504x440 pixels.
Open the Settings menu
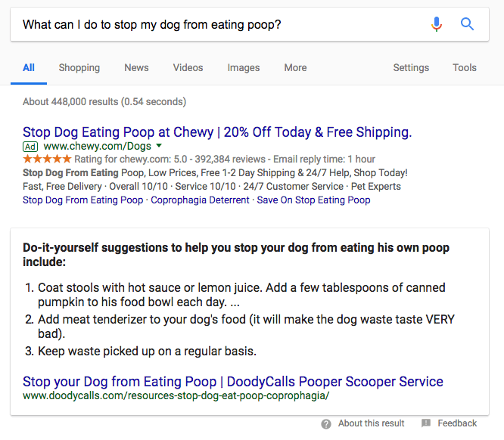pos(411,68)
